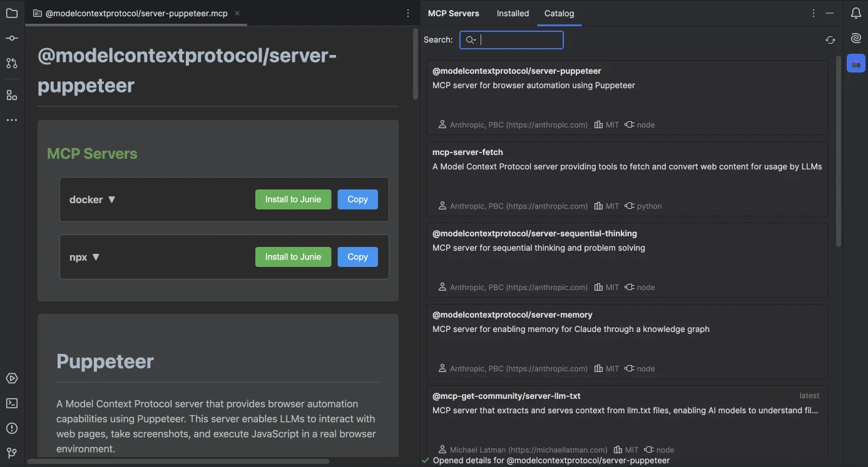Image resolution: width=868 pixels, height=467 pixels.
Task: Select the MCP Servers tool window icon
Action: tap(856, 63)
